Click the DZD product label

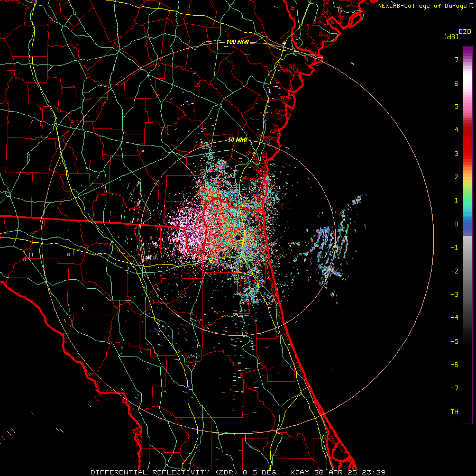click(x=465, y=32)
